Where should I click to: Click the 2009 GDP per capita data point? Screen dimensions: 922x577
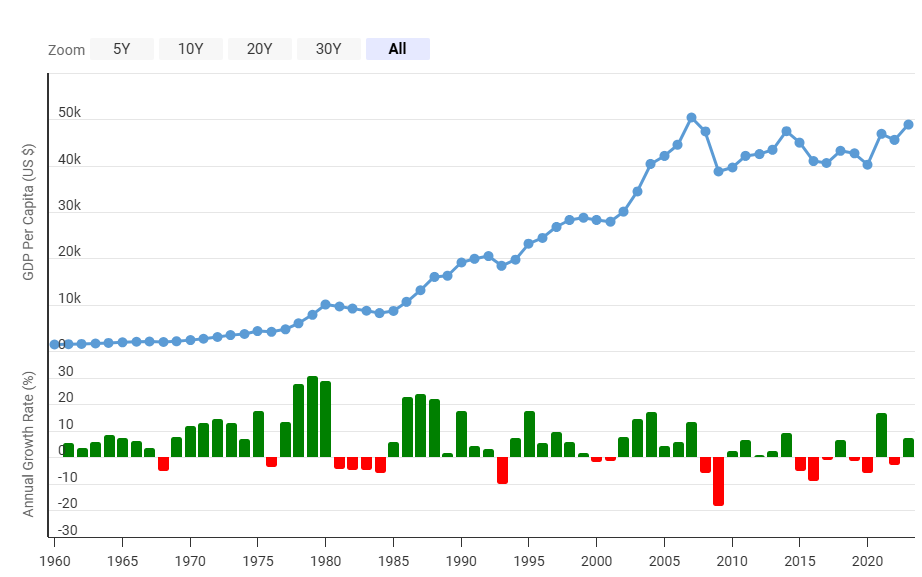click(x=719, y=171)
